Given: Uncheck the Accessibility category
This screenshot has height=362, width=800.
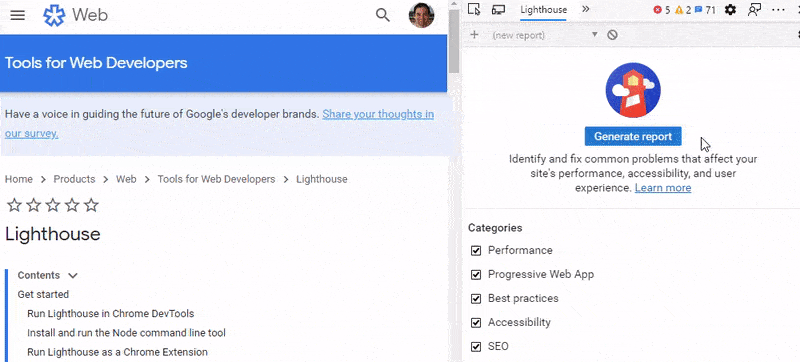Looking at the screenshot, I should point(476,323).
